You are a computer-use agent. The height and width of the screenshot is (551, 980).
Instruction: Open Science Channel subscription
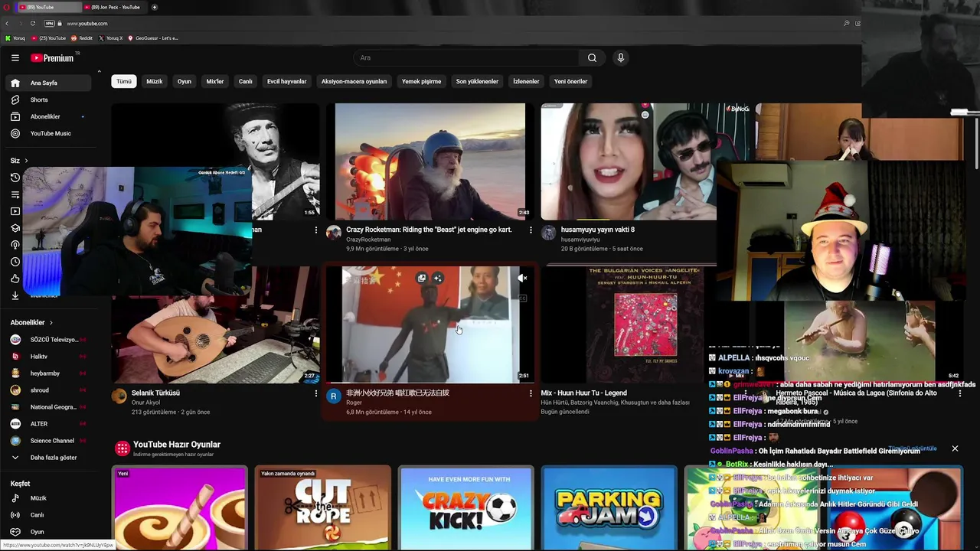47,441
